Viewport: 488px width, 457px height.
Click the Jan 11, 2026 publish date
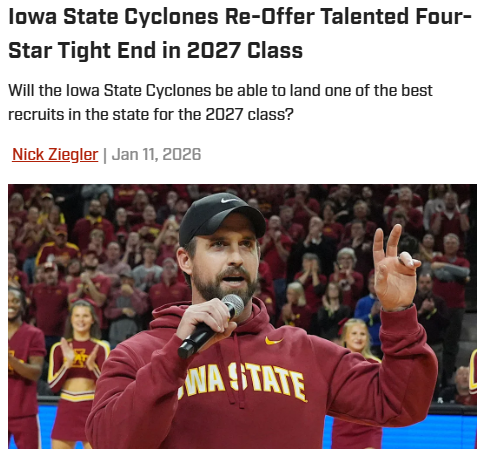pyautogui.click(x=156, y=155)
